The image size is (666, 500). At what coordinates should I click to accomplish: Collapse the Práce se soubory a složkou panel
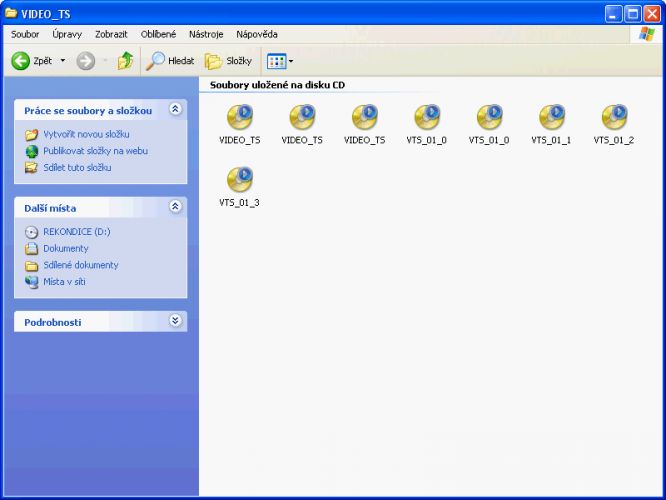(175, 109)
